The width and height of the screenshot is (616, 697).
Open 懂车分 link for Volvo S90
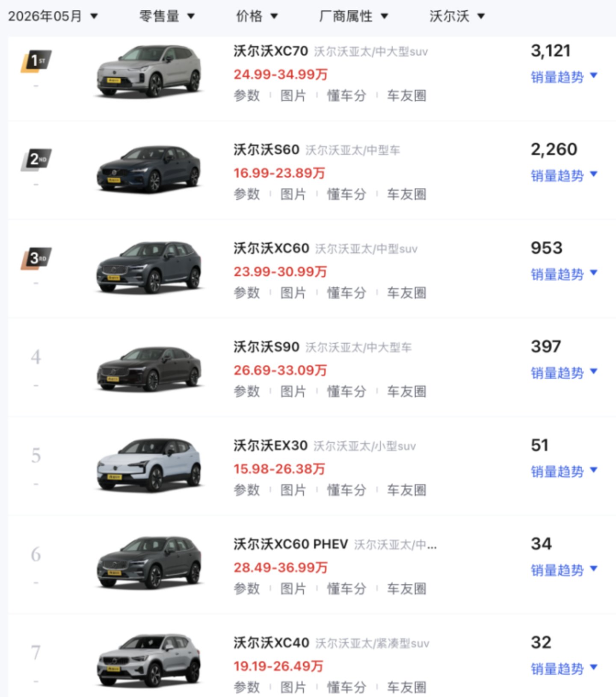coord(346,391)
